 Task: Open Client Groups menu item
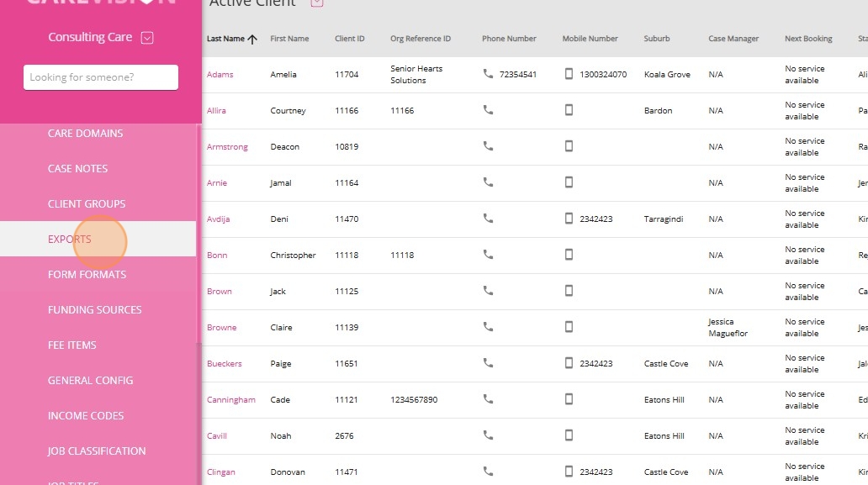[87, 204]
